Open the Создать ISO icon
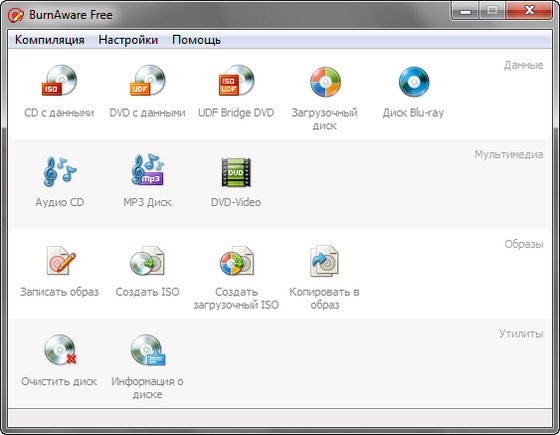 [148, 261]
